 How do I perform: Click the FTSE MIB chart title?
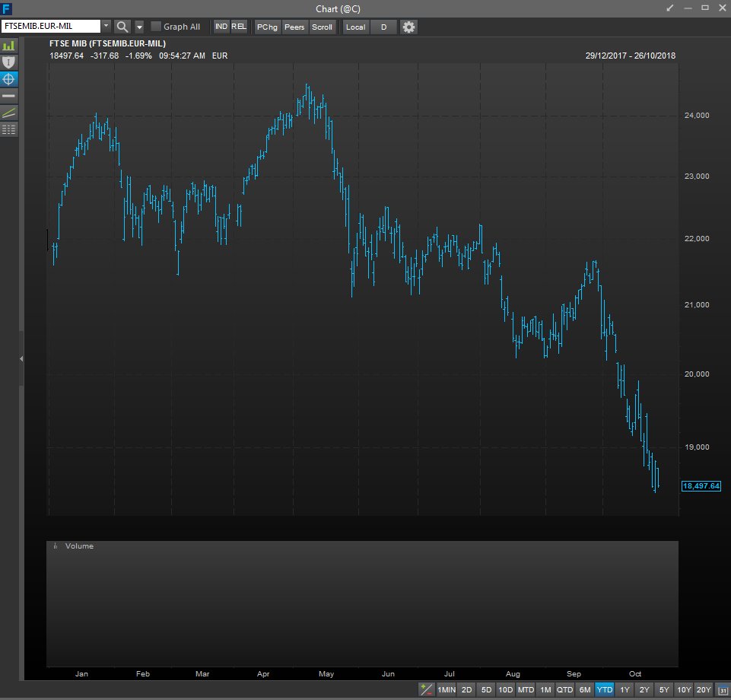point(108,43)
